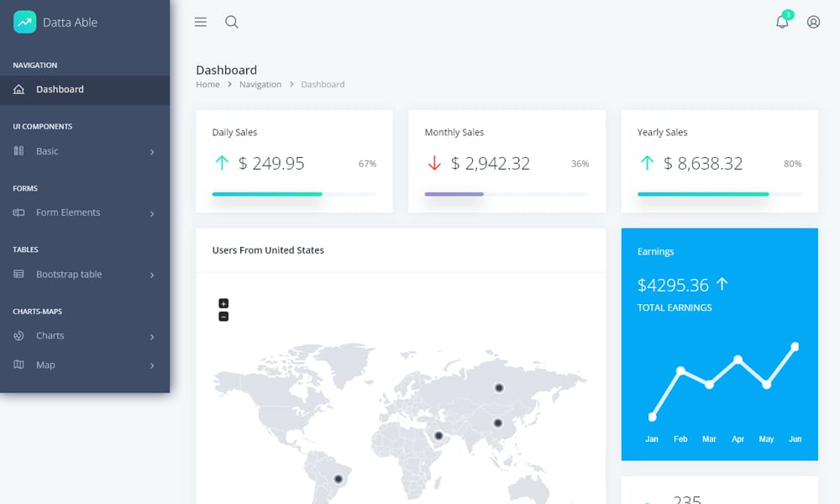Click the map marker over Brazil
This screenshot has width=840, height=504.
coord(339,479)
